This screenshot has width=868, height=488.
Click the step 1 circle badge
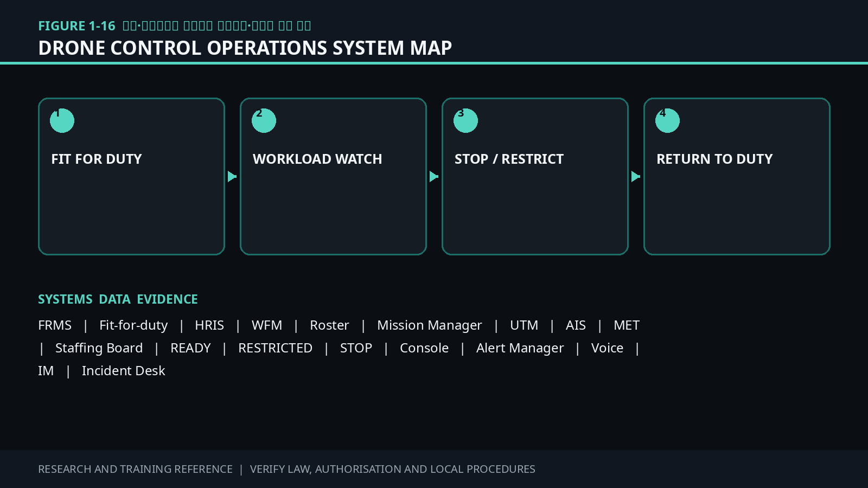(62, 120)
